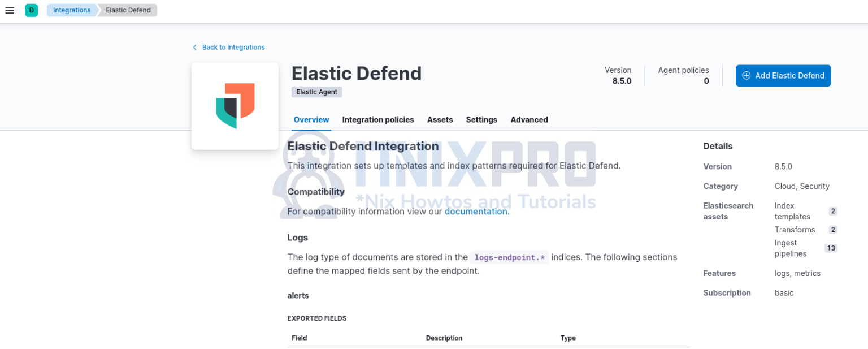
Task: Click the Elastic Defend breadcrumb
Action: tap(127, 10)
